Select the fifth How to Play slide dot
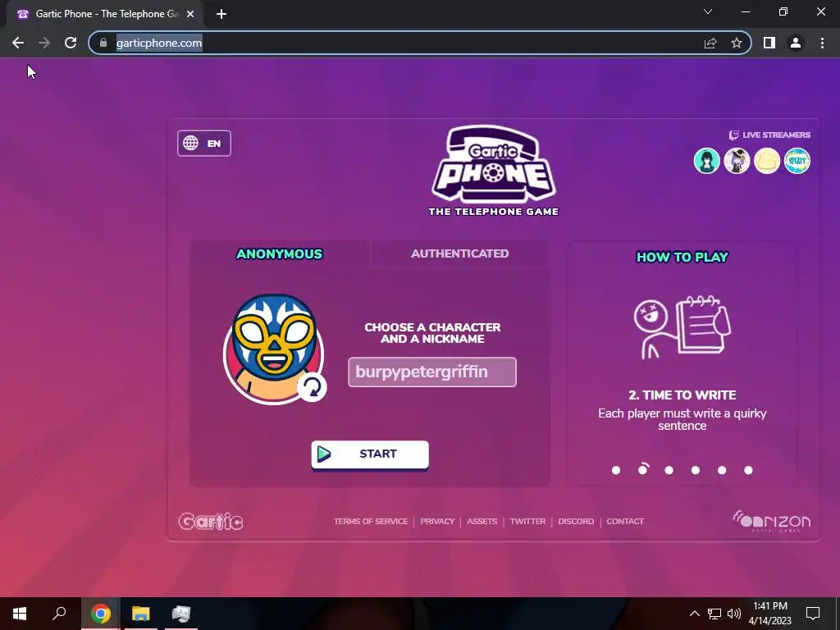The height and width of the screenshot is (630, 840). [722, 470]
